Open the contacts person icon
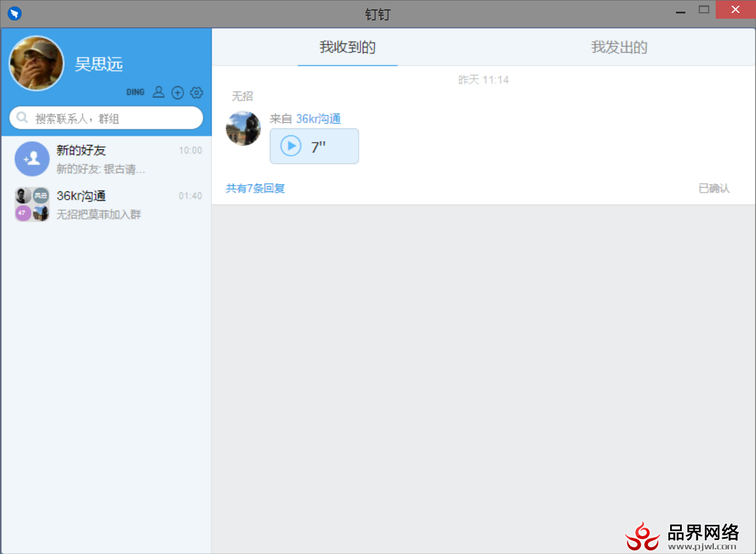This screenshot has width=756, height=554. pyautogui.click(x=158, y=92)
